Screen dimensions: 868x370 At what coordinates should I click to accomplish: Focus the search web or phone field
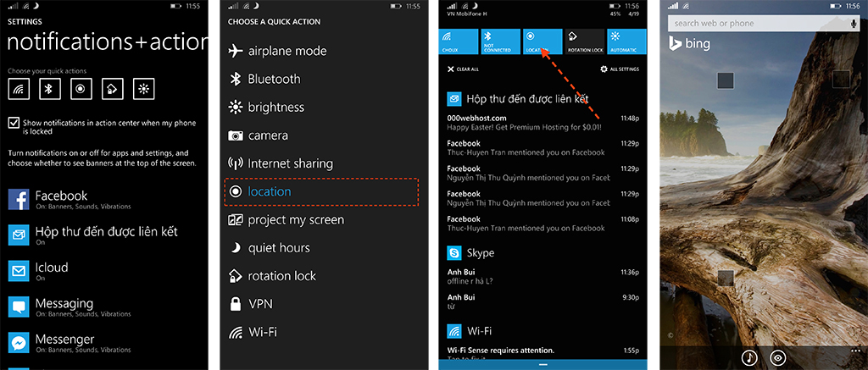point(754,23)
